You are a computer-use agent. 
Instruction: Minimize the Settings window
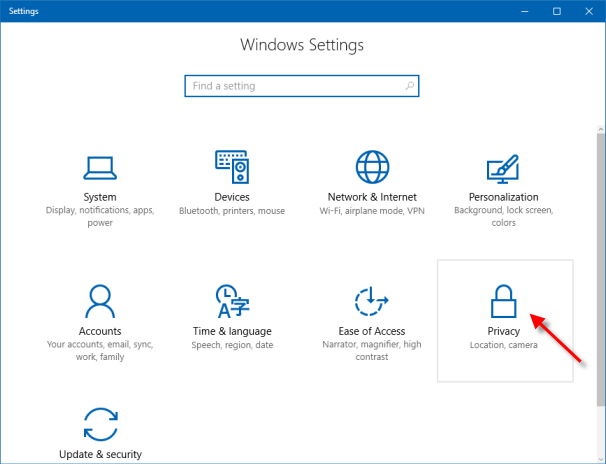click(524, 11)
